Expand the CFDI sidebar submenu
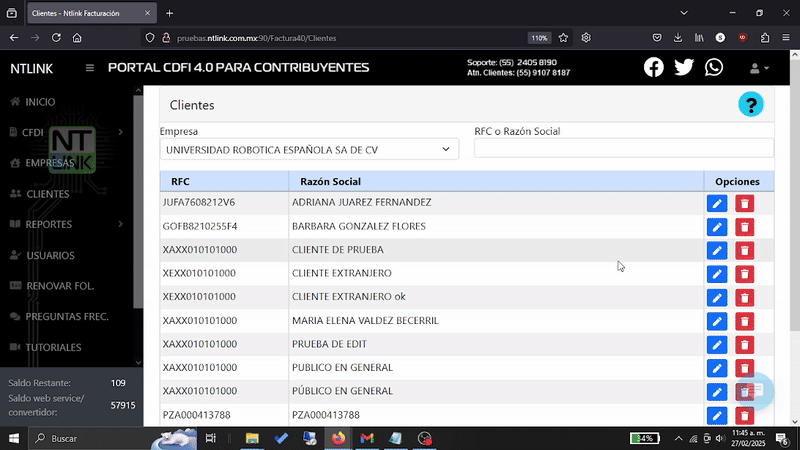This screenshot has height=450, width=800. tap(120, 132)
